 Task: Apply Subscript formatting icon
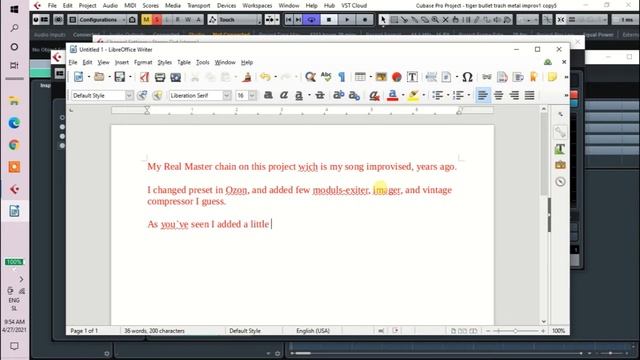coord(354,96)
